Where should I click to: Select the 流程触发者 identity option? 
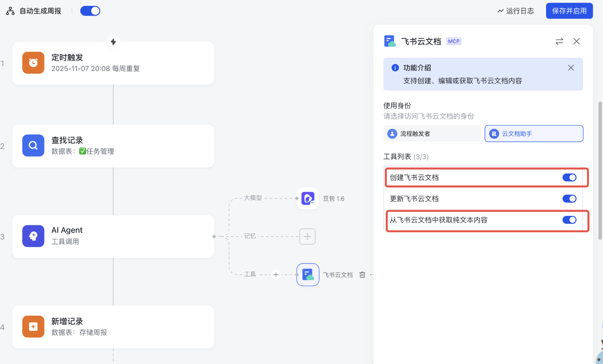(432, 134)
